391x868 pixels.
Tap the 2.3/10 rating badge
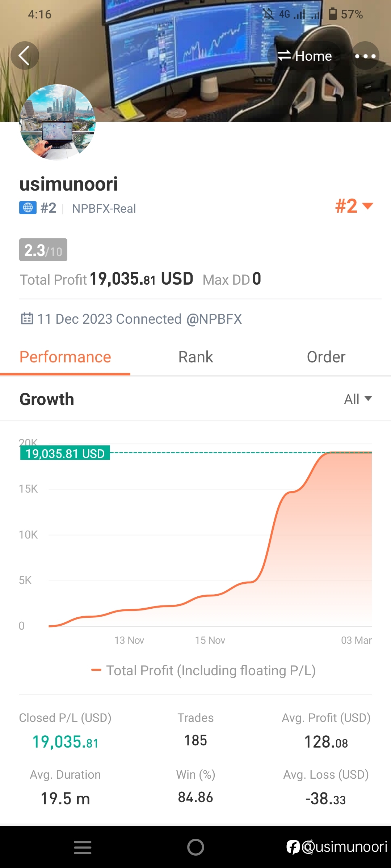[x=43, y=250]
